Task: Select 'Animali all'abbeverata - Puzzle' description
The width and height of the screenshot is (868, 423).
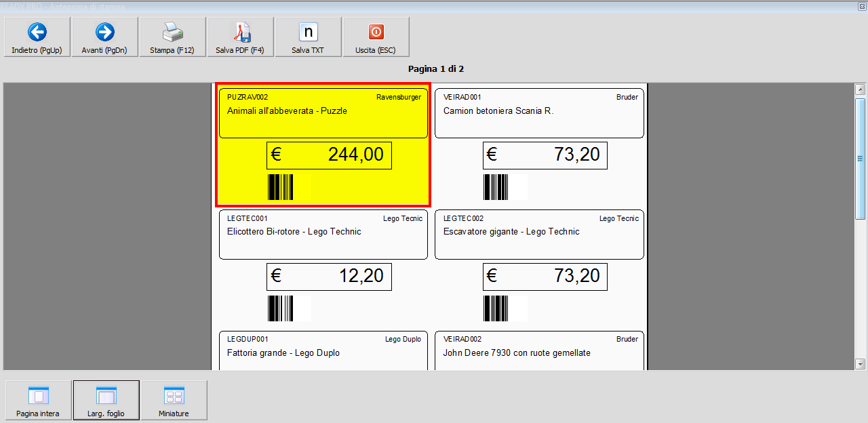Action: [x=287, y=110]
